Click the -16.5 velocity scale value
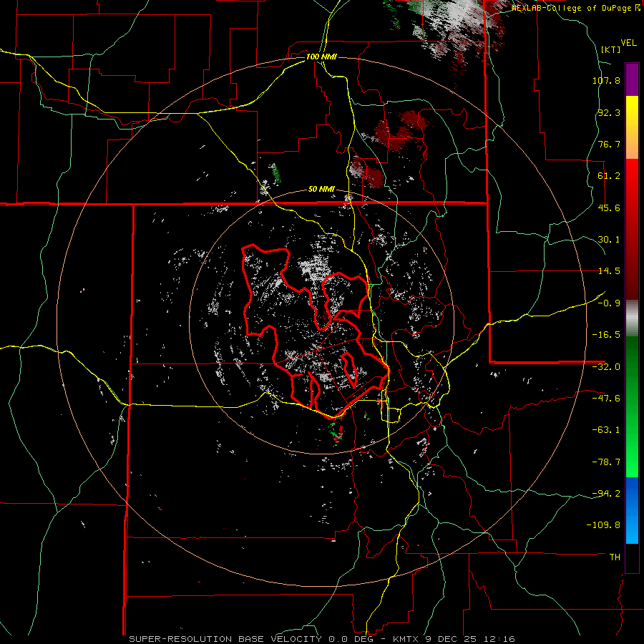The height and width of the screenshot is (644, 644). coord(606,335)
